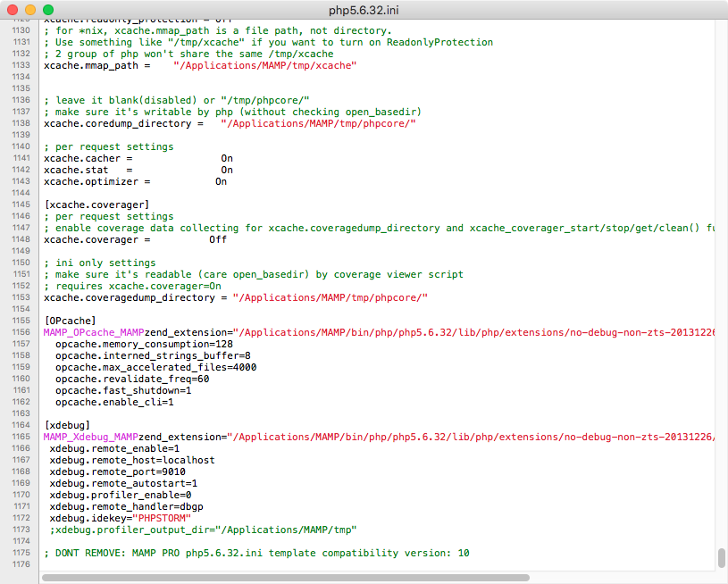Click the horizontal scrollbar thumb
The width and height of the screenshot is (728, 584).
pos(286,578)
